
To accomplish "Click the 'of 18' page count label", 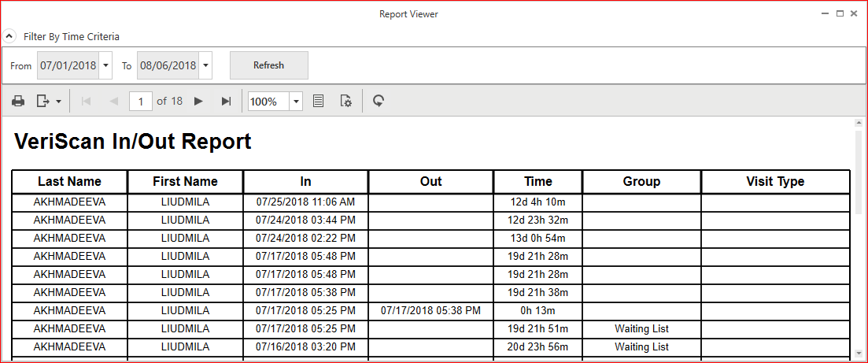I will click(x=169, y=101).
